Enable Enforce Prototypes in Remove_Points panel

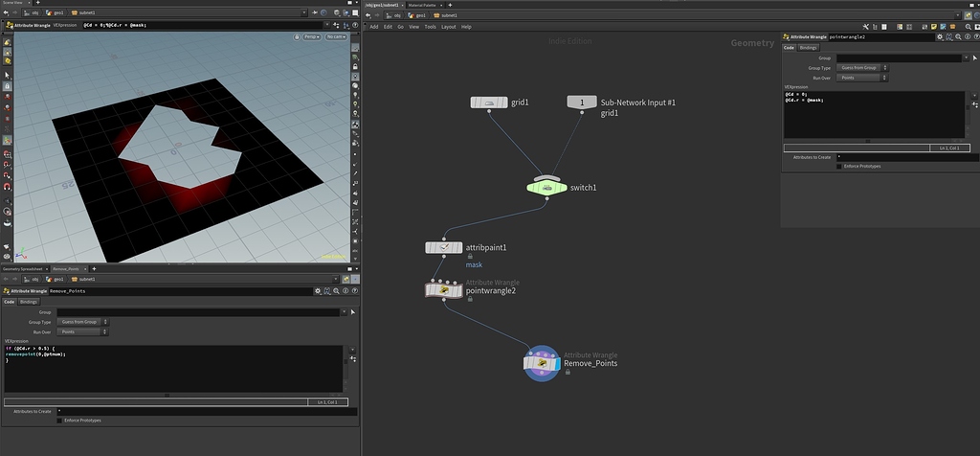61,420
